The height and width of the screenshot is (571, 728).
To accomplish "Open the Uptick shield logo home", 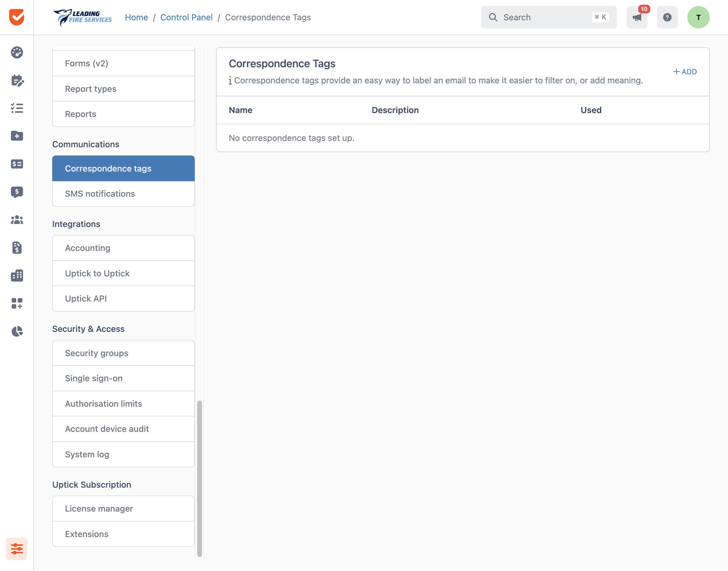I will coord(17,17).
